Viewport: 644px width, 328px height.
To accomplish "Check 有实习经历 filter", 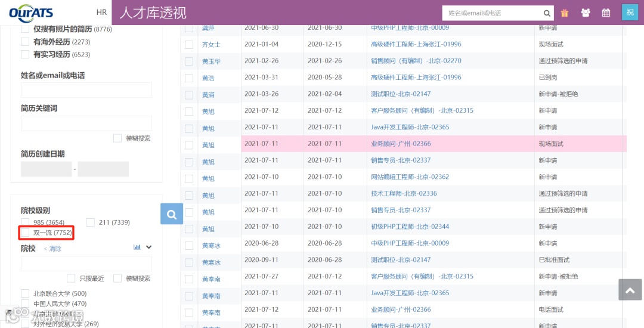I will (25, 54).
